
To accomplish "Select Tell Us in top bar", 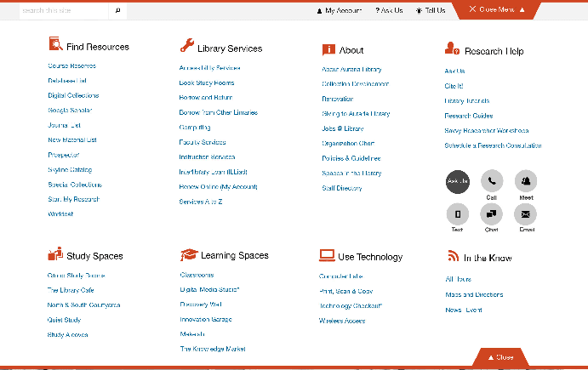I will pos(430,11).
